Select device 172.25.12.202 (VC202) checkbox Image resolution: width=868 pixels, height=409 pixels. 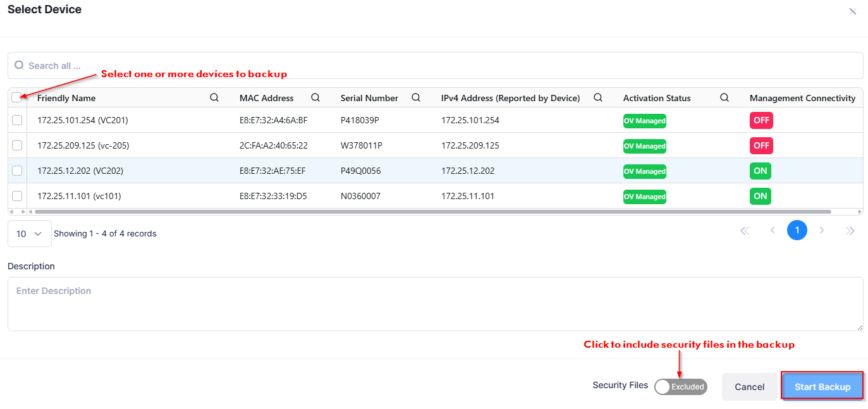coord(17,171)
